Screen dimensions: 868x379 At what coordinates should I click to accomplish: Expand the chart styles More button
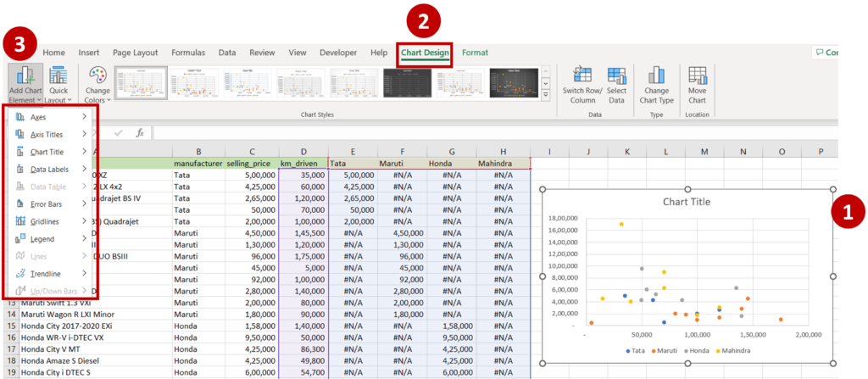pos(546,95)
